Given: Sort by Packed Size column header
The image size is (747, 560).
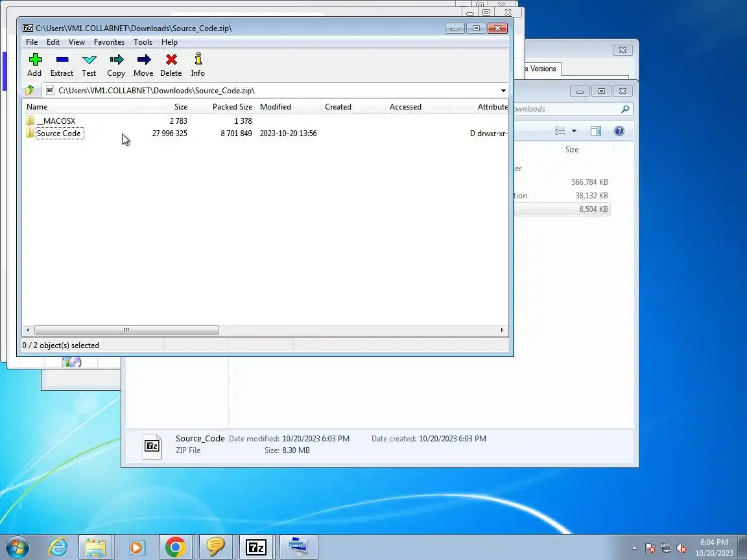Looking at the screenshot, I should click(224, 107).
